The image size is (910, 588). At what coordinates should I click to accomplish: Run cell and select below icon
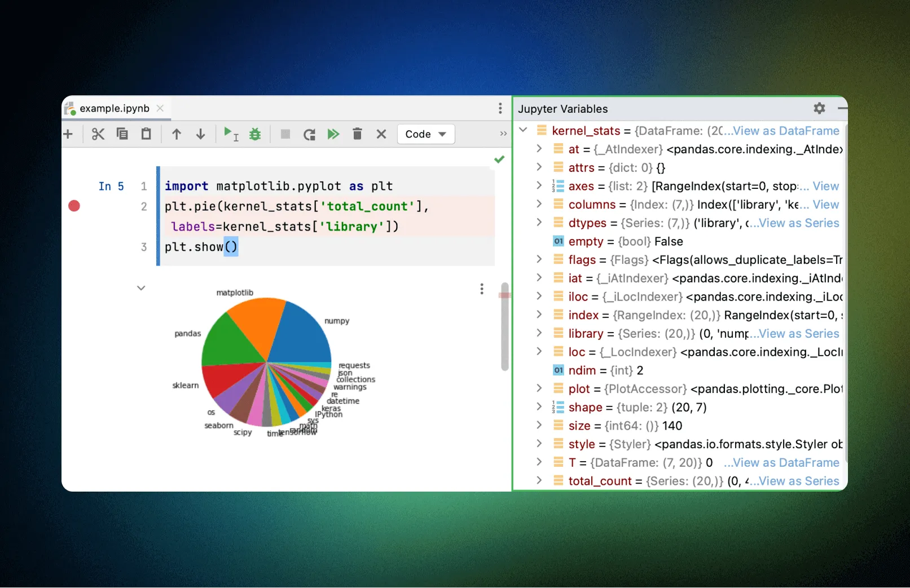(x=231, y=134)
